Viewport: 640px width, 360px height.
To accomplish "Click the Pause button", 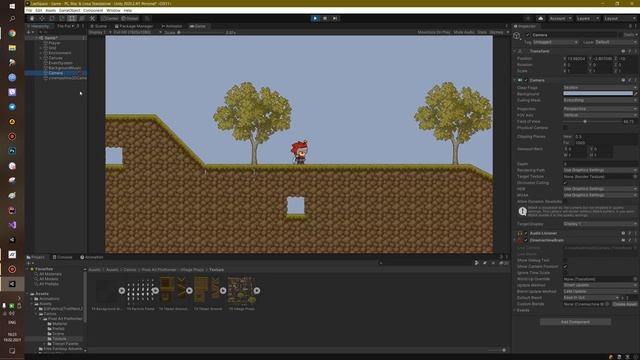I will coord(325,18).
